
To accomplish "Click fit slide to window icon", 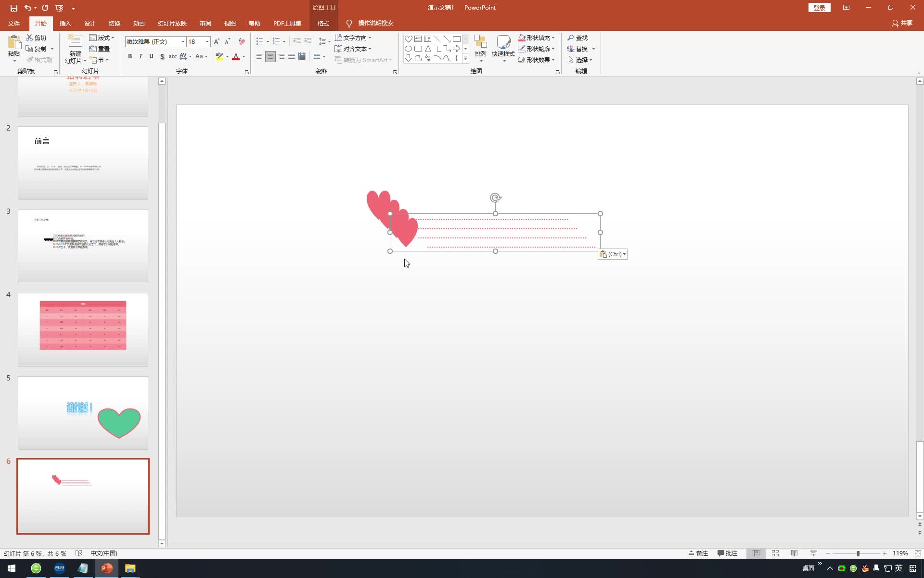I will 918,553.
